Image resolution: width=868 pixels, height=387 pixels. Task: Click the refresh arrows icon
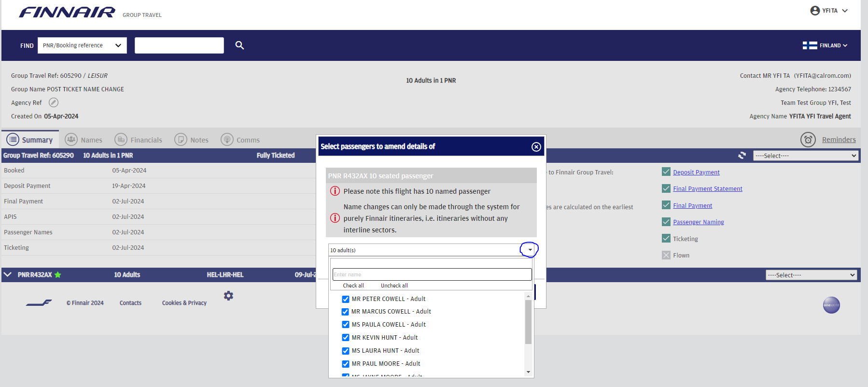[x=742, y=155]
